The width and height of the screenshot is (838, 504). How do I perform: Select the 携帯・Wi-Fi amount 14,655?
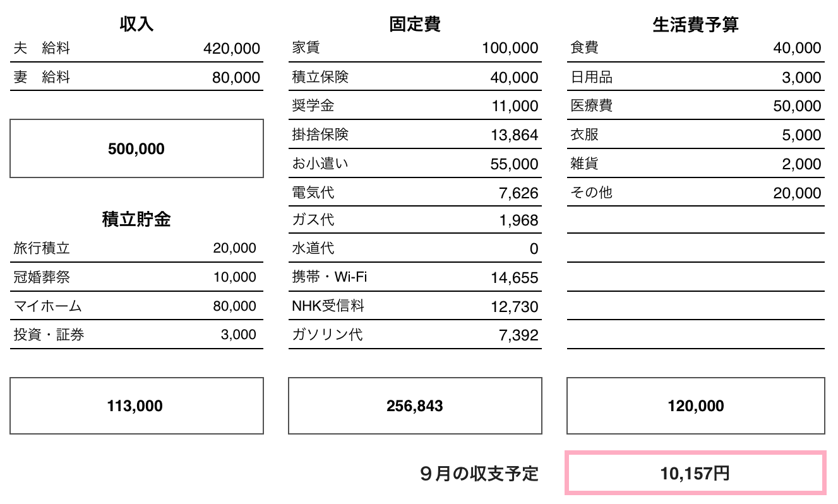click(x=514, y=278)
